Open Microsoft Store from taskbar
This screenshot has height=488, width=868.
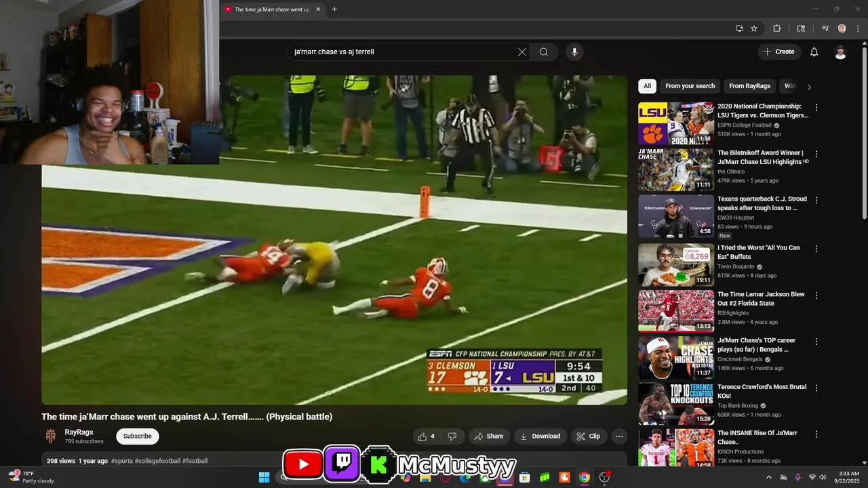[x=524, y=477]
